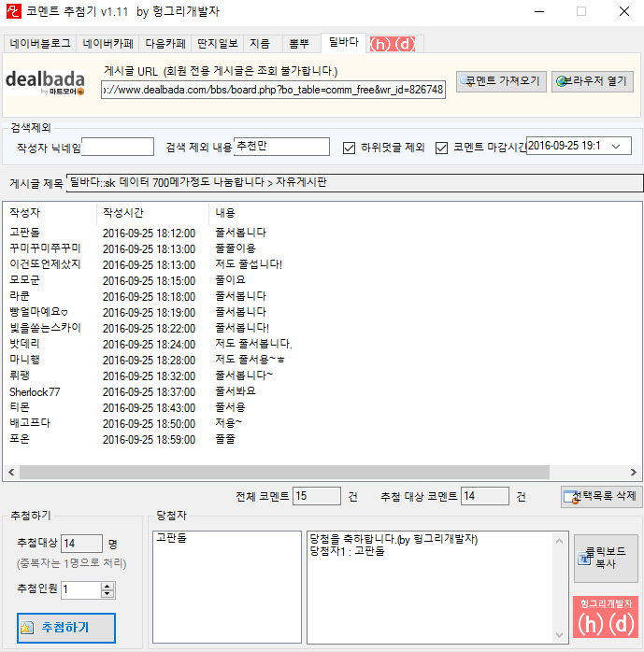Open the 다음카페 tab
This screenshot has height=652, width=644.
point(166,44)
